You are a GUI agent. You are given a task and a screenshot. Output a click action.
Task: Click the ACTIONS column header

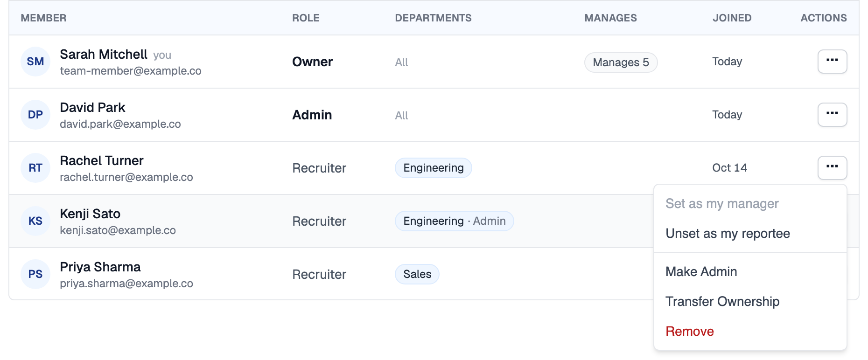tap(824, 18)
